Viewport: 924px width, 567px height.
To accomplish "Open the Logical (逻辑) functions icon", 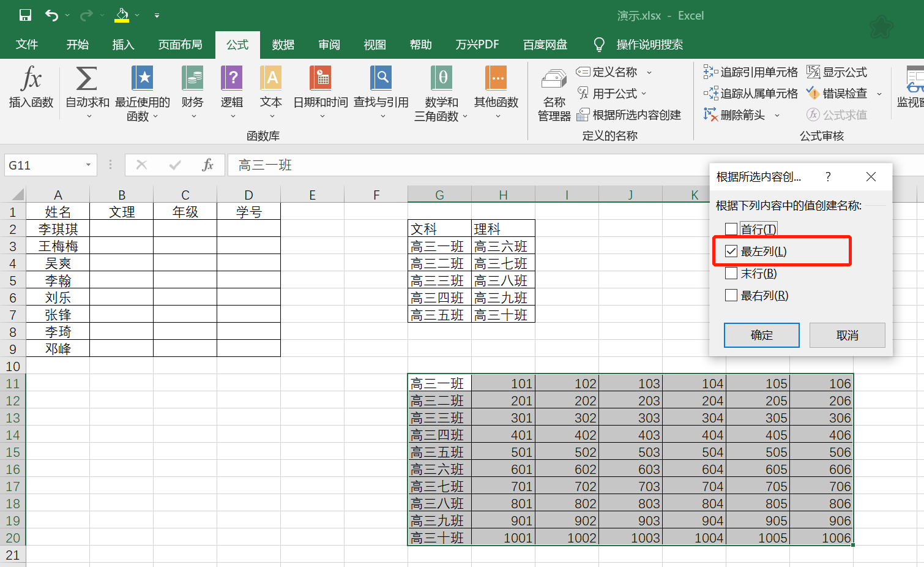I will point(232,80).
